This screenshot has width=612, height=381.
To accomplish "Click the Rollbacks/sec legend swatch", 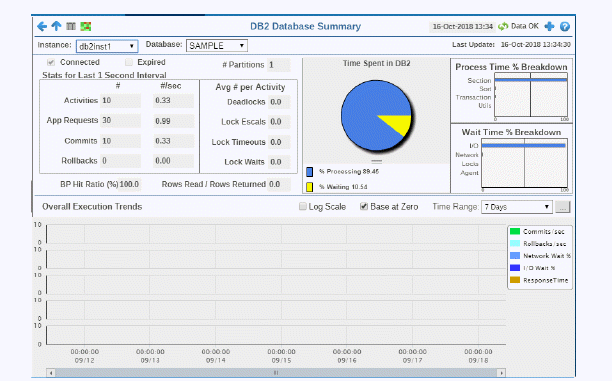I will click(515, 244).
